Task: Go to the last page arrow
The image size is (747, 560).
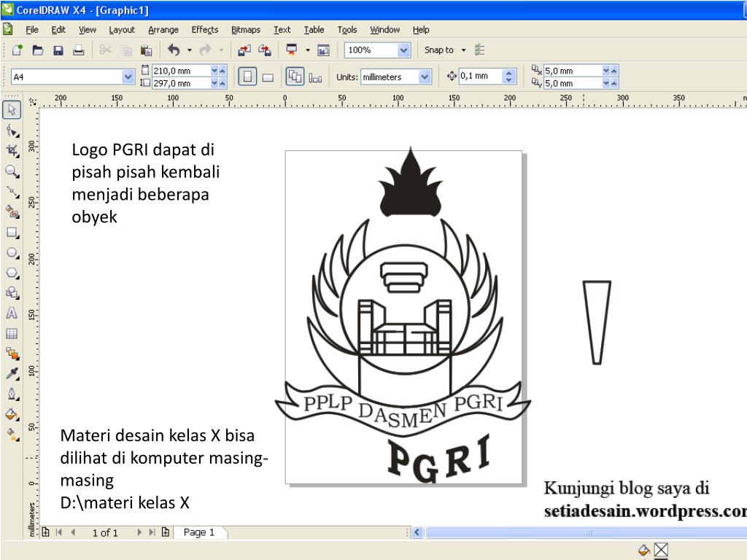Action: [152, 532]
